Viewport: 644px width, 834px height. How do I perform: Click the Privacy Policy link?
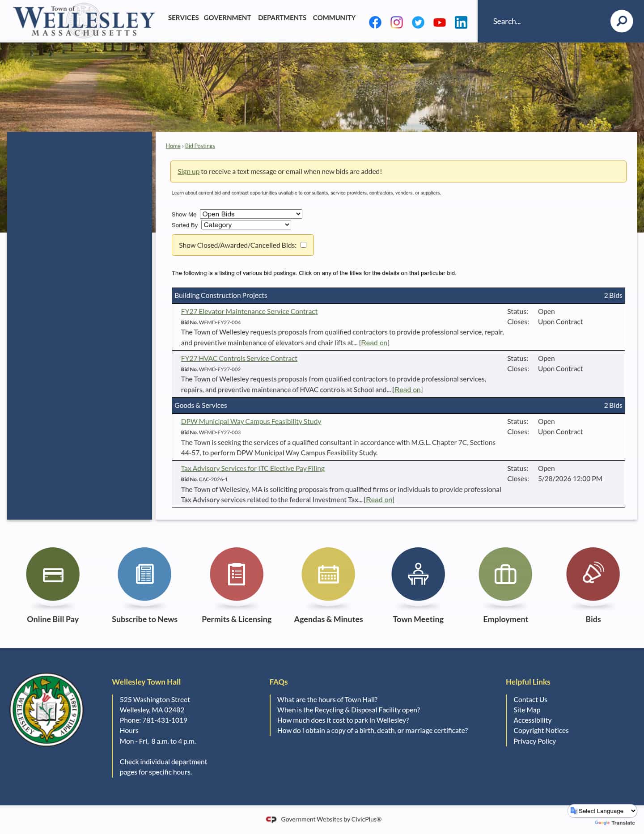(x=534, y=741)
